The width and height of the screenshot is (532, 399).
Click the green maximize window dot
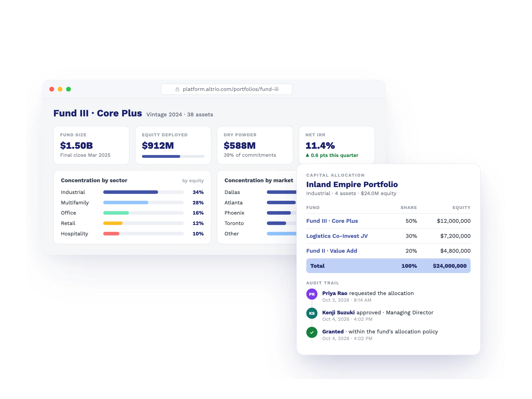[x=68, y=89]
